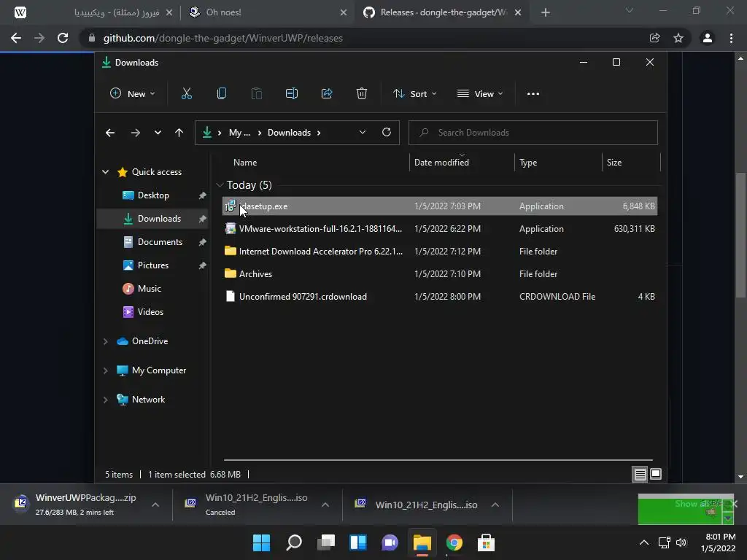Click the Chrome address bar URL
The height and width of the screenshot is (560, 747).
tap(223, 38)
